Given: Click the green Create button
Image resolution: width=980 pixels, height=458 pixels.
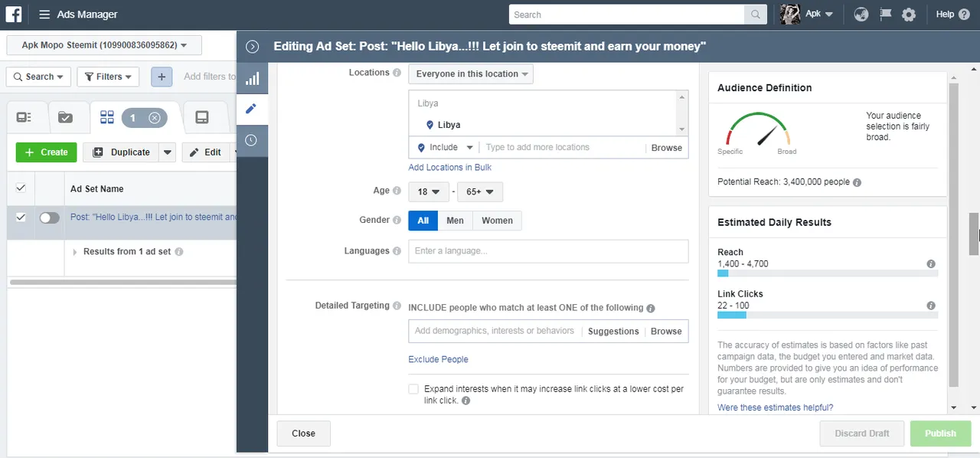Looking at the screenshot, I should (x=47, y=152).
